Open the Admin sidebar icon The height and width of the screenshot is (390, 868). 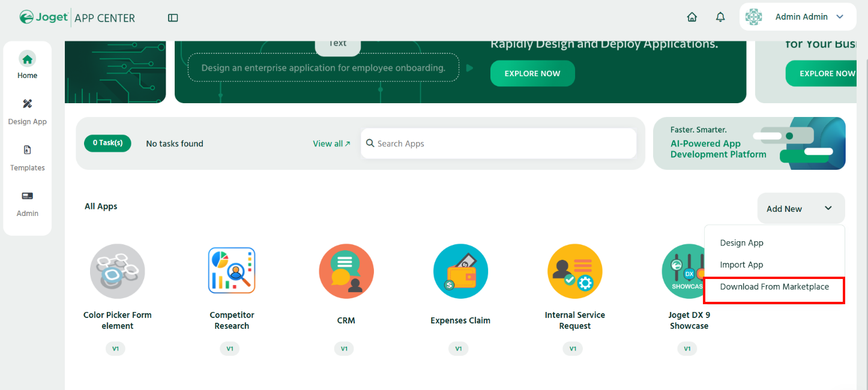click(x=27, y=196)
